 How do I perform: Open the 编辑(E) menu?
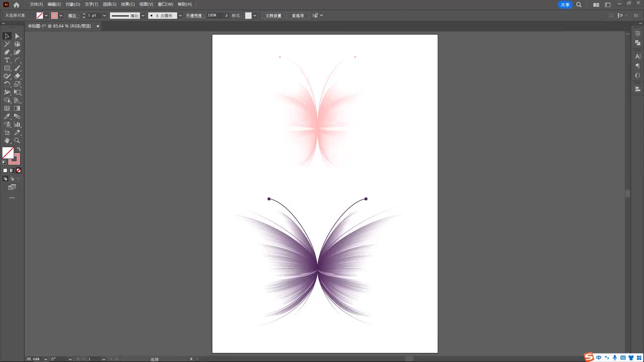(x=54, y=5)
